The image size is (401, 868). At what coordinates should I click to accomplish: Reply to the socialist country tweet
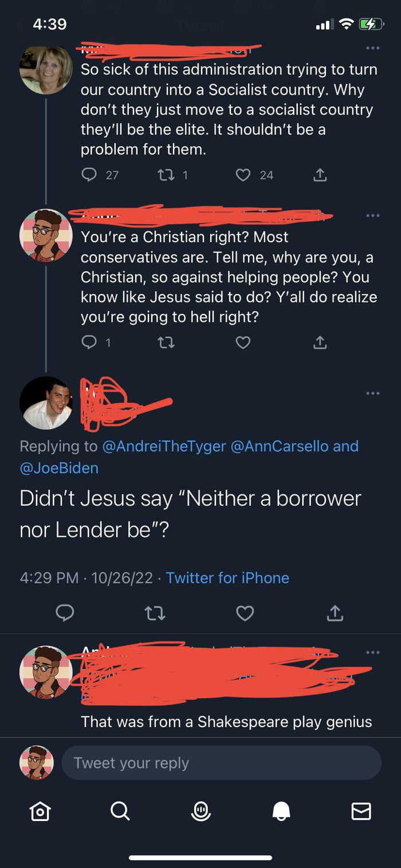89,175
